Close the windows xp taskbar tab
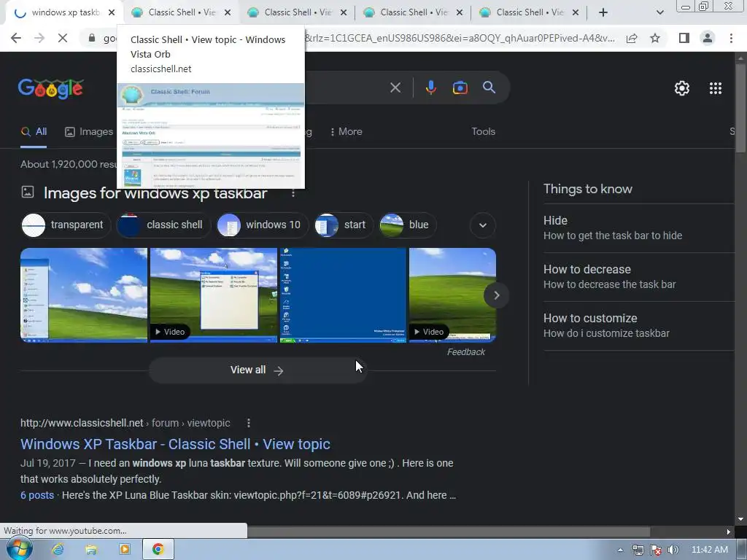Viewport: 747px width, 560px height. [x=112, y=12]
